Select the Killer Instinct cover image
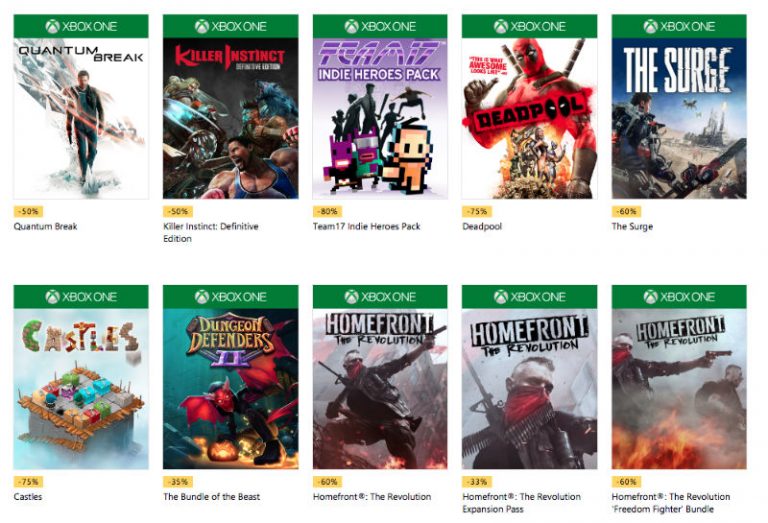The image size is (768, 523). pyautogui.click(x=230, y=118)
